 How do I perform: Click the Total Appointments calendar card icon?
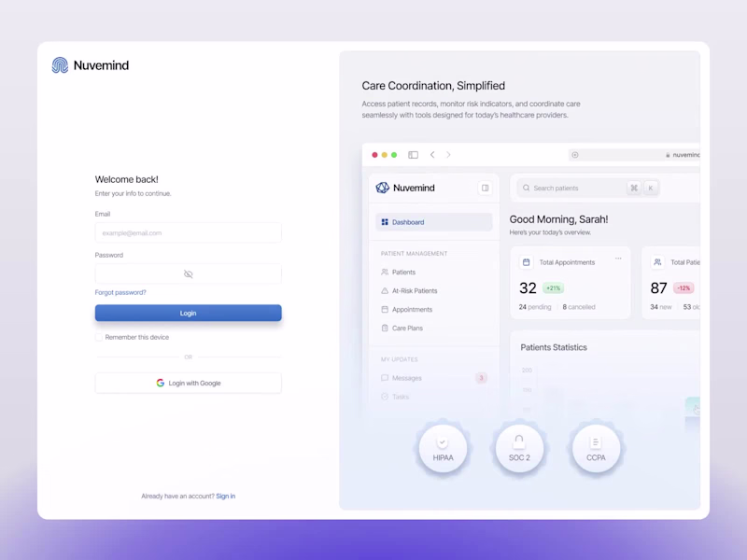coord(526,262)
